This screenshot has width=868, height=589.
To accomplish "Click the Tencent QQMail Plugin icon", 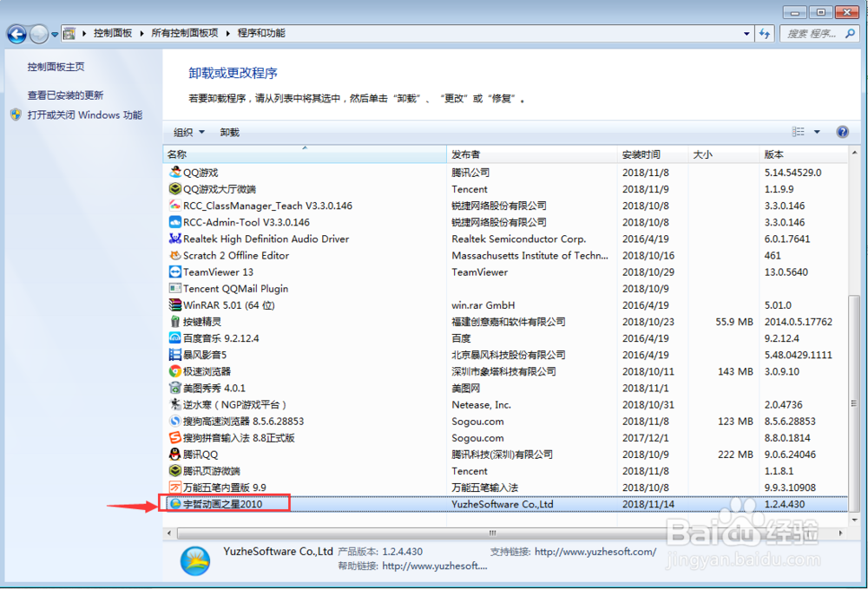I will [175, 288].
